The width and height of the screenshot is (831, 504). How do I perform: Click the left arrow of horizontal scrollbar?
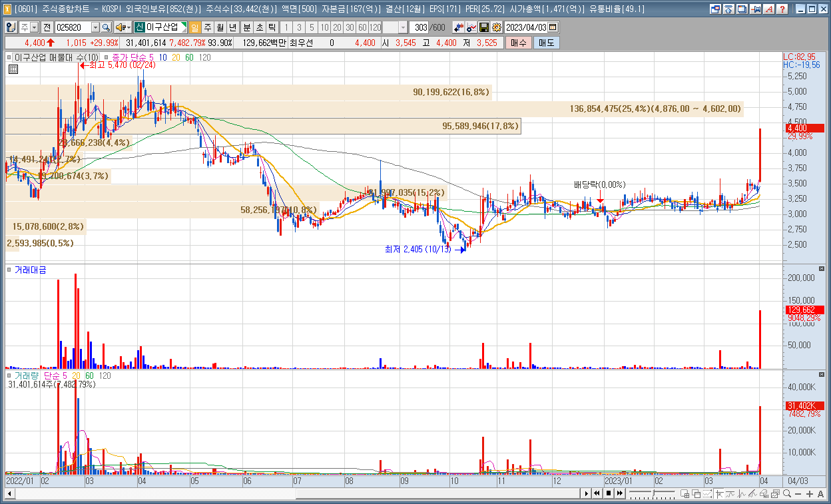(x=9, y=494)
